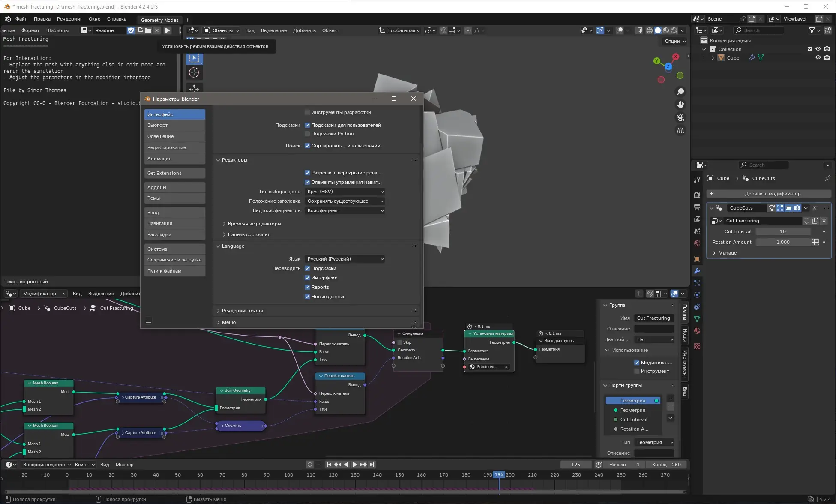
Task: Select the Аддоны preferences tab
Action: (x=174, y=187)
